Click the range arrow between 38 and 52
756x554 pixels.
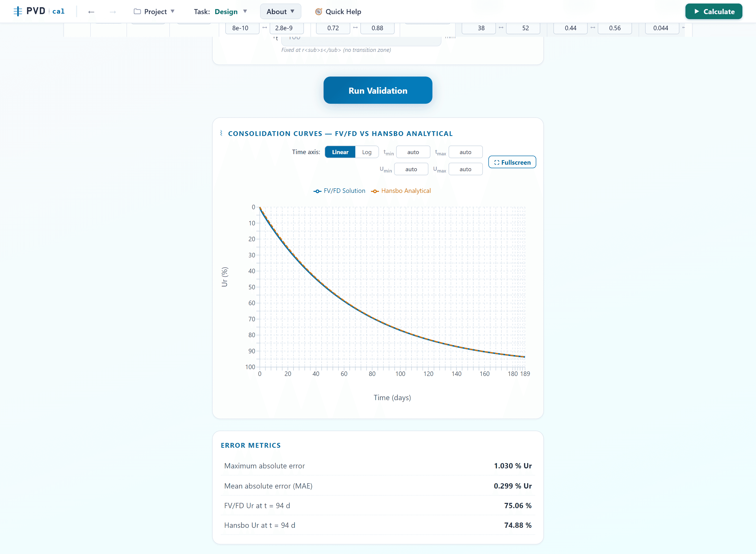point(501,27)
